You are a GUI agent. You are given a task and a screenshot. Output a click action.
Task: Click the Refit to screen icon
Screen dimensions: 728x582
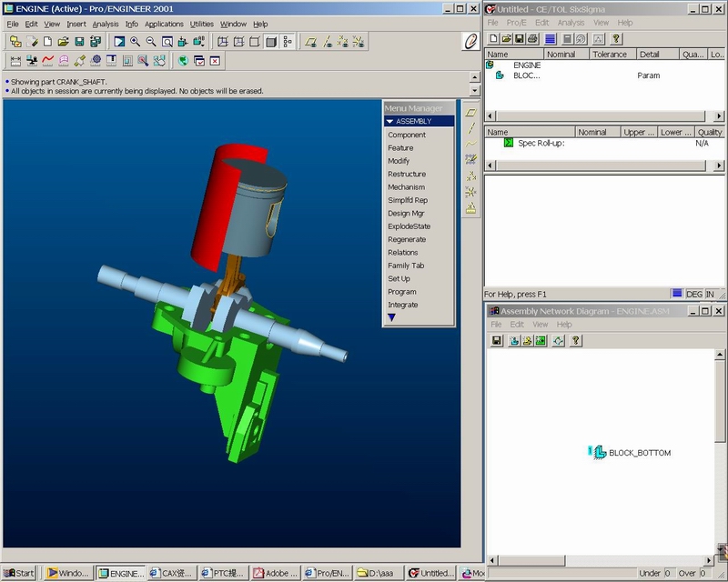[167, 42]
